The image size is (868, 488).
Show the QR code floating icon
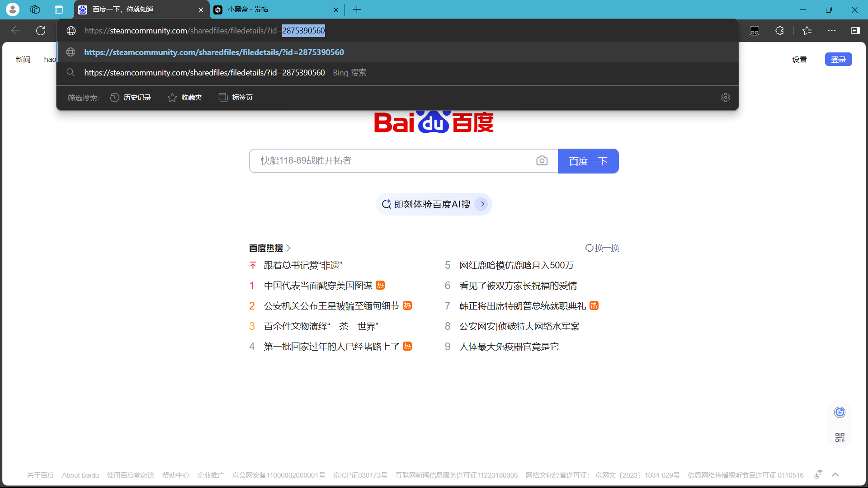pos(840,437)
